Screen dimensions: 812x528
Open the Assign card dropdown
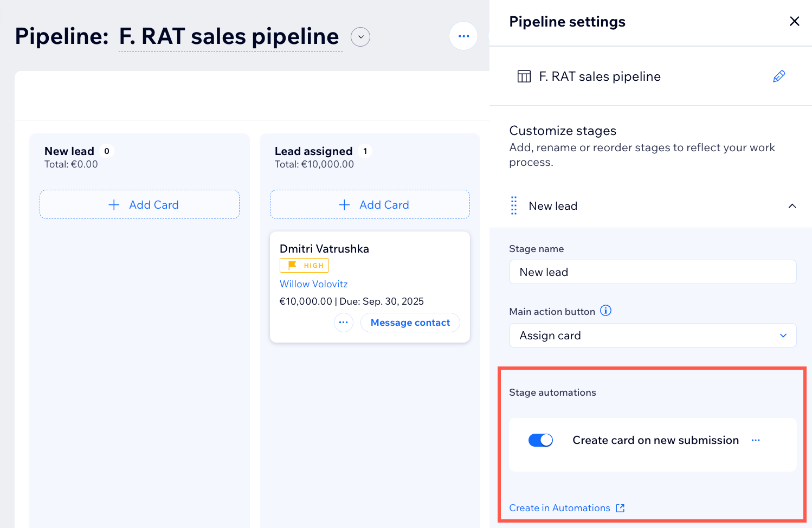(x=652, y=336)
